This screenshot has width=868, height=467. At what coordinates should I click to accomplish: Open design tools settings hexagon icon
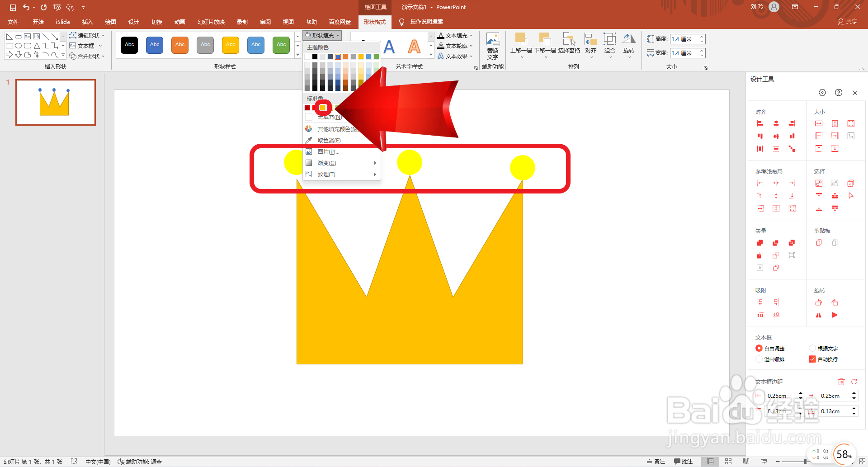(x=822, y=93)
